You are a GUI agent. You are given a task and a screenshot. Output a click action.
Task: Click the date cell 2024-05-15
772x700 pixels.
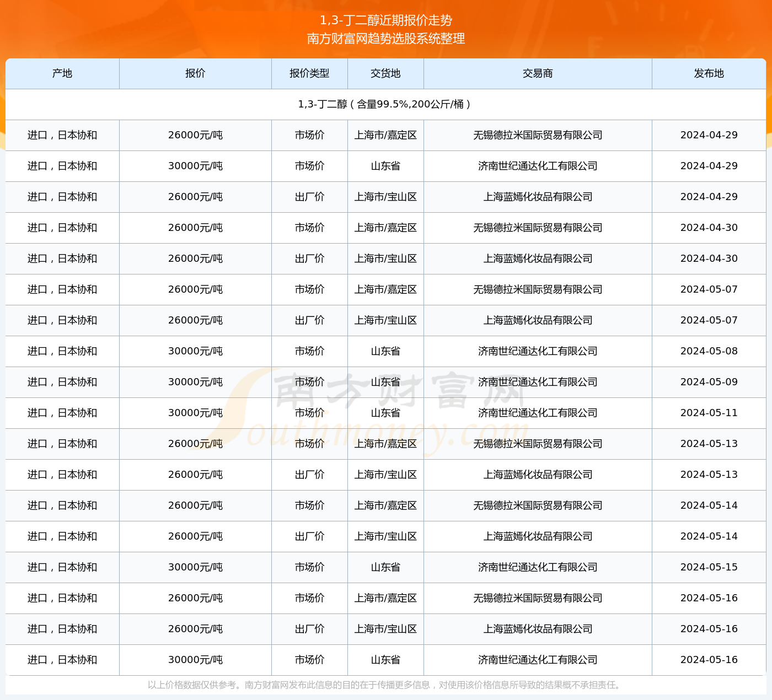(x=709, y=567)
